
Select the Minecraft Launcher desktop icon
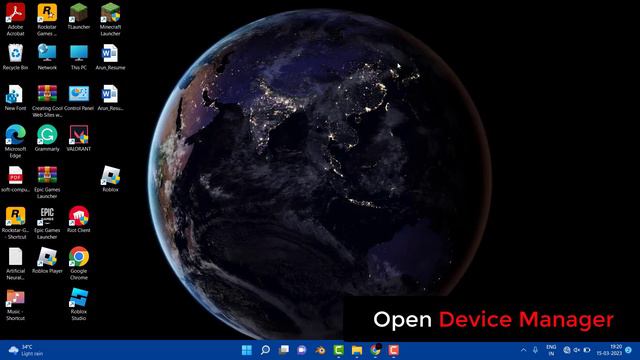tap(110, 19)
